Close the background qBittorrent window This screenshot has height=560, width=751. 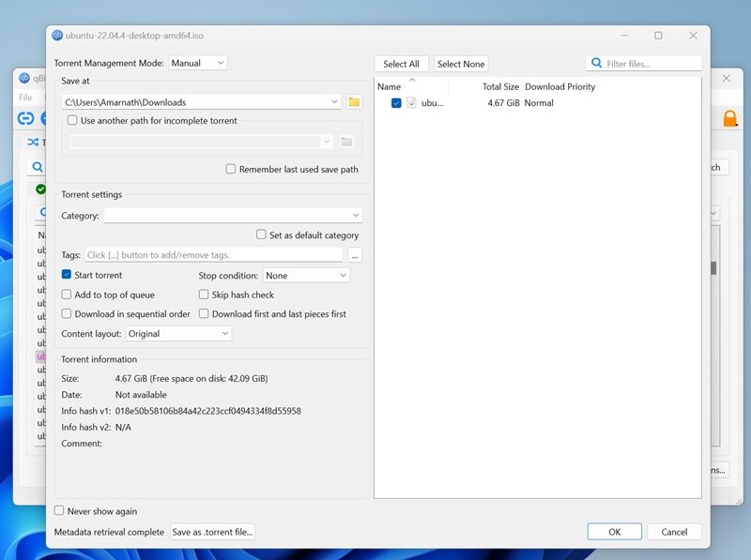726,78
